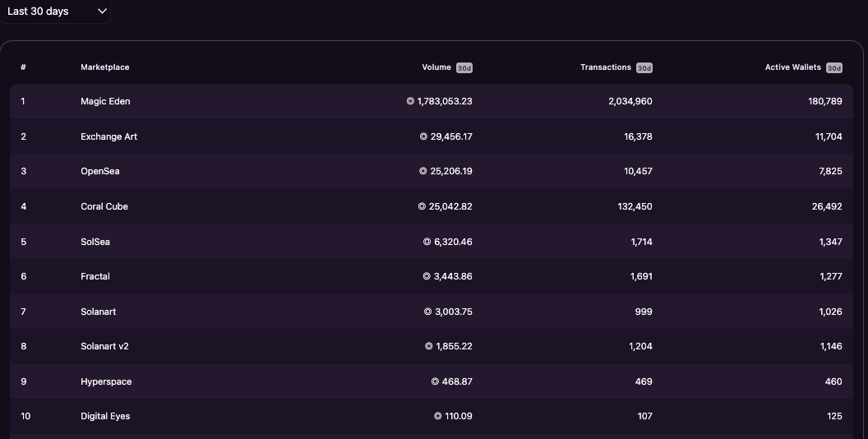Click SolSea volume 6,320.46
This screenshot has width=868, height=439.
453,242
